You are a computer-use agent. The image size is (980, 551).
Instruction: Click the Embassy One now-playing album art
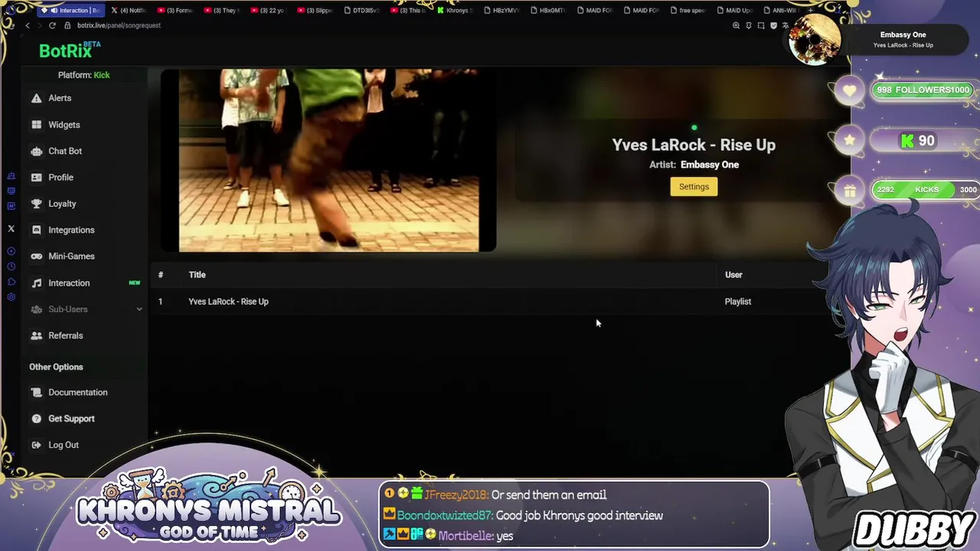click(814, 40)
